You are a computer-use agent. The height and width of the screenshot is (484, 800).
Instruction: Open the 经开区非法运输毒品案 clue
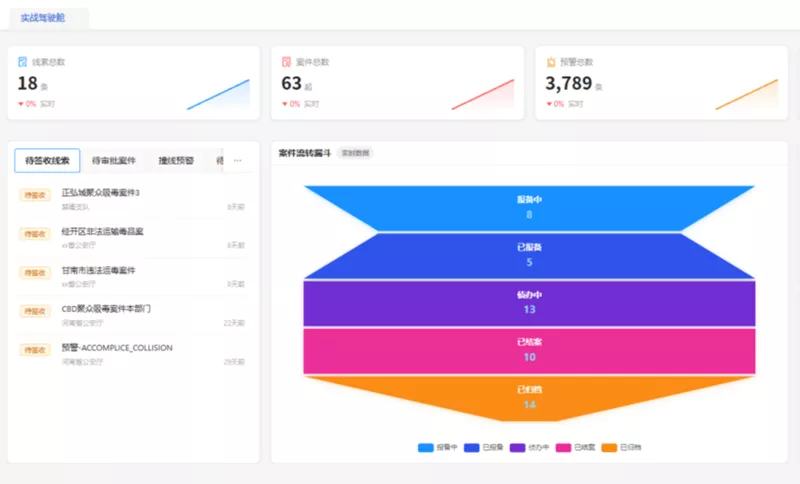(x=103, y=232)
